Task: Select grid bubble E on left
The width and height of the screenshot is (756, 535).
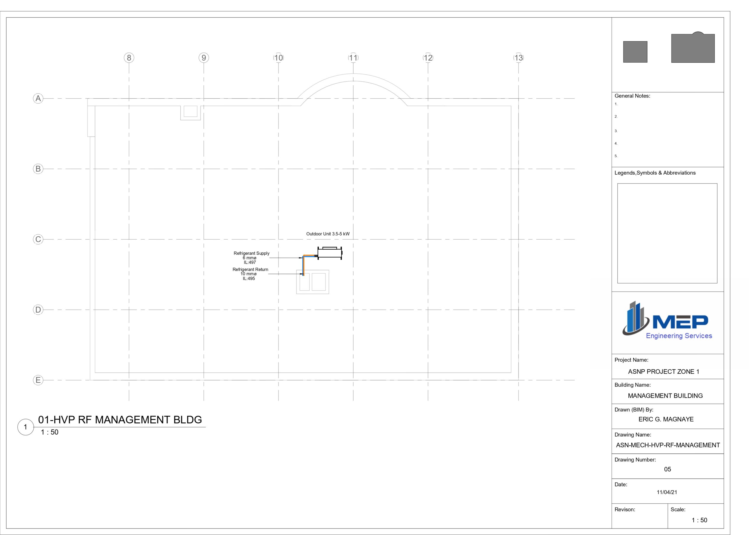Action: [x=38, y=380]
